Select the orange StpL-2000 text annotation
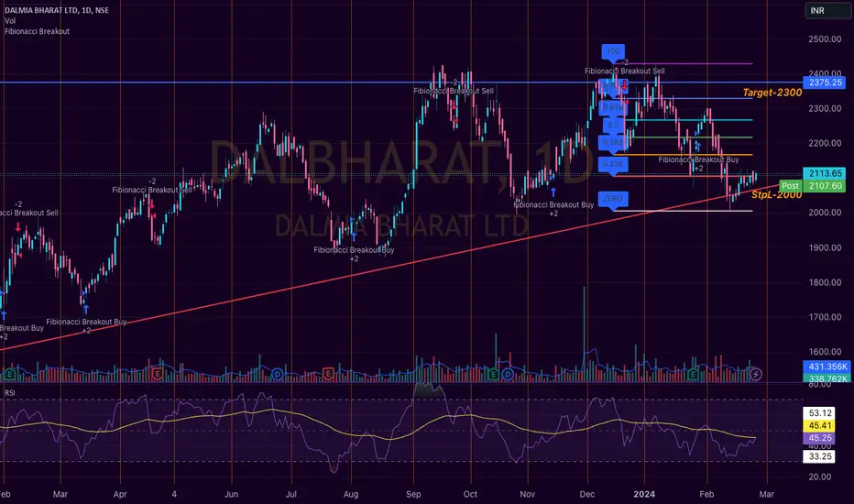Viewport: 854px width, 504px height. tap(776, 194)
